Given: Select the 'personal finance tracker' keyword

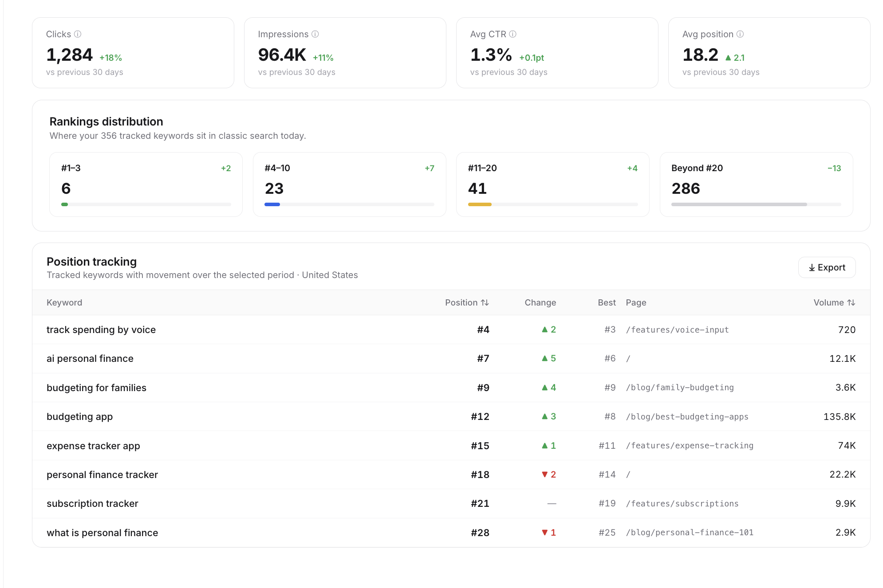Looking at the screenshot, I should pyautogui.click(x=102, y=474).
